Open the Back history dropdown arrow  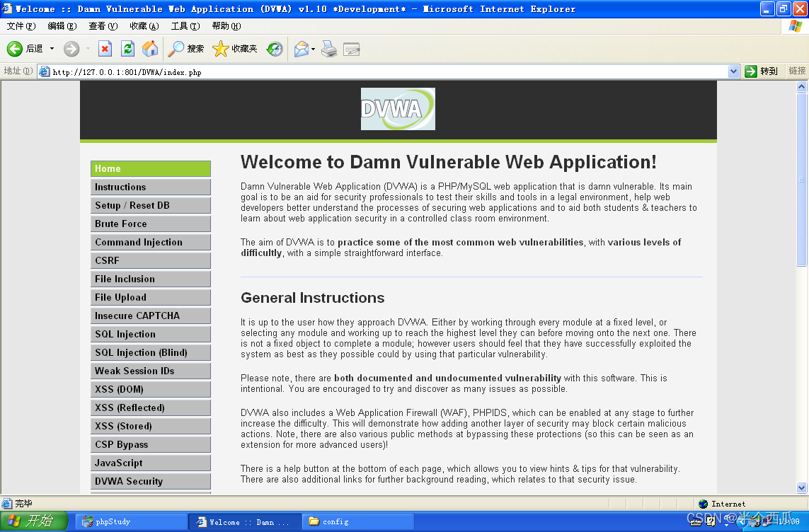(x=52, y=49)
